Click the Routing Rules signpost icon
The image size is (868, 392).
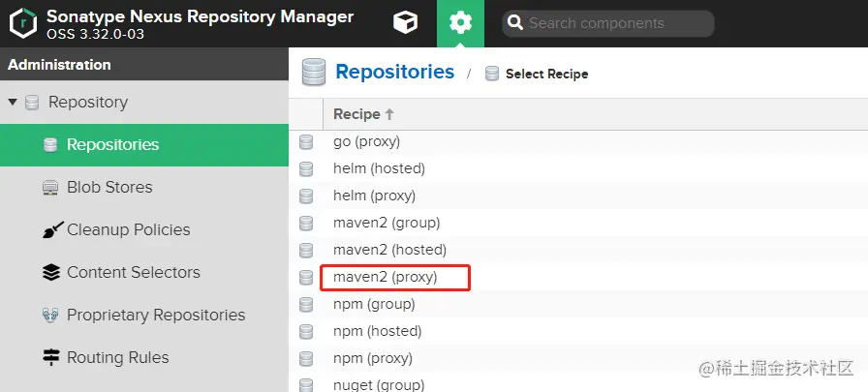51,358
